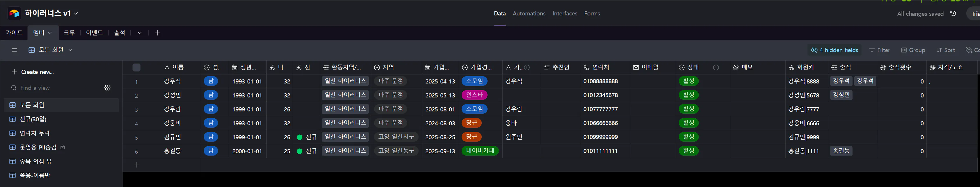This screenshot has height=187, width=980.
Task: Click the 연락처 누락 view grid icon
Action: click(13, 133)
